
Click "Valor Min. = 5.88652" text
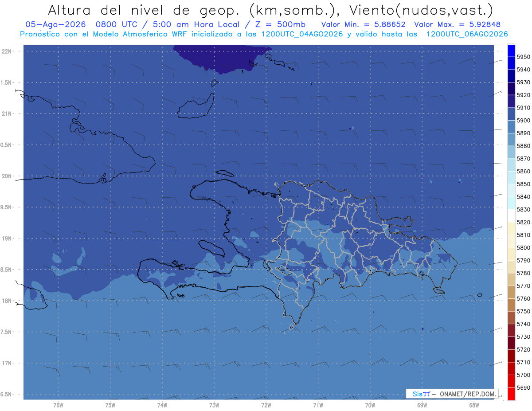tap(364, 24)
